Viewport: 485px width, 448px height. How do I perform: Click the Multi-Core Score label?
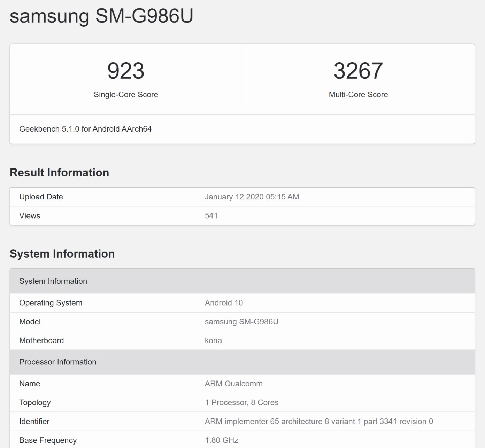(x=358, y=95)
